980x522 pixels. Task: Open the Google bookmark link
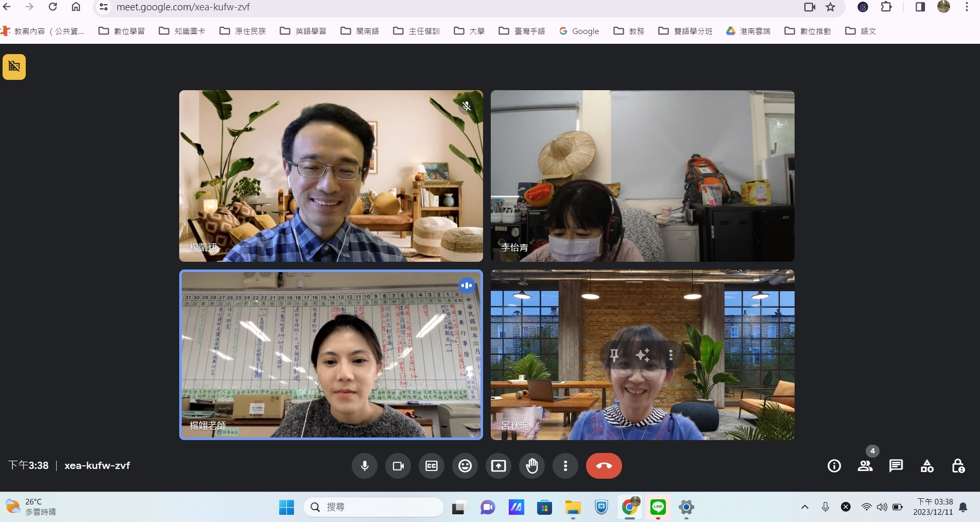click(579, 31)
